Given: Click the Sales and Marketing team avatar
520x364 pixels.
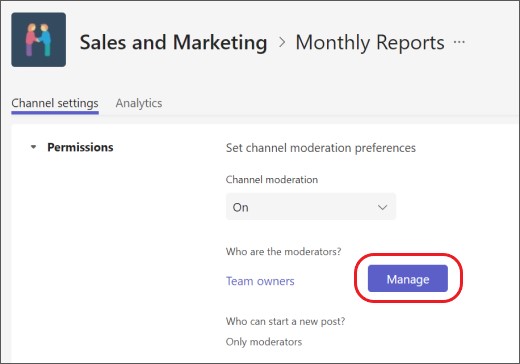Looking at the screenshot, I should tap(39, 40).
